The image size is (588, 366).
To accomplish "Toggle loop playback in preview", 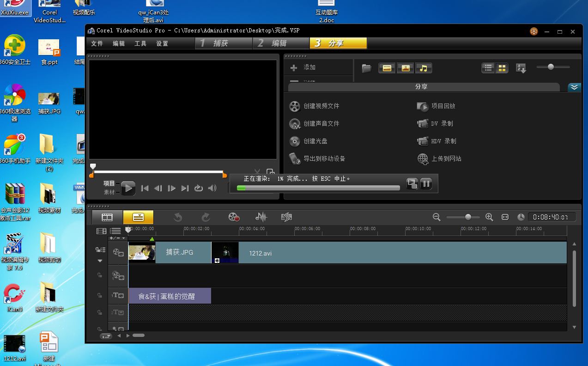I will [199, 188].
